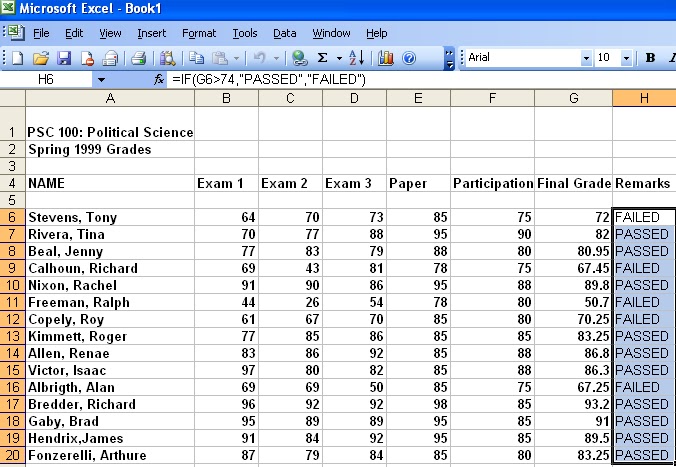Insert a hyperlink with the globe icon
Screen dimensions: 676x467
[299, 58]
